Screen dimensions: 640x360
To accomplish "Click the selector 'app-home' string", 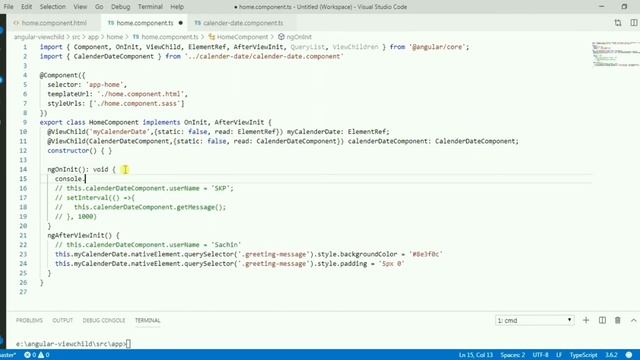I will pyautogui.click(x=104, y=84).
